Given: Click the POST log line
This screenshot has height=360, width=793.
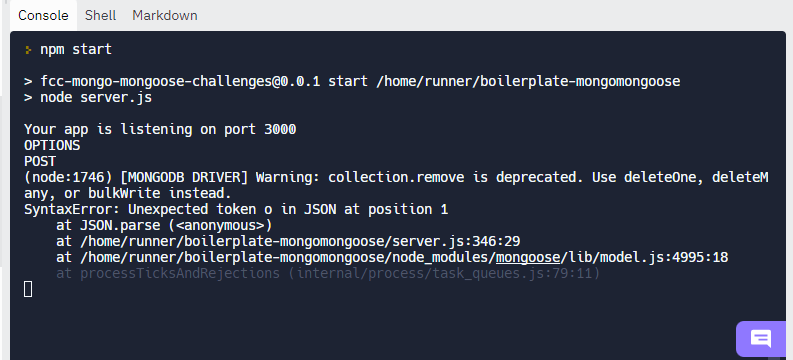Looking at the screenshot, I should tap(40, 161).
